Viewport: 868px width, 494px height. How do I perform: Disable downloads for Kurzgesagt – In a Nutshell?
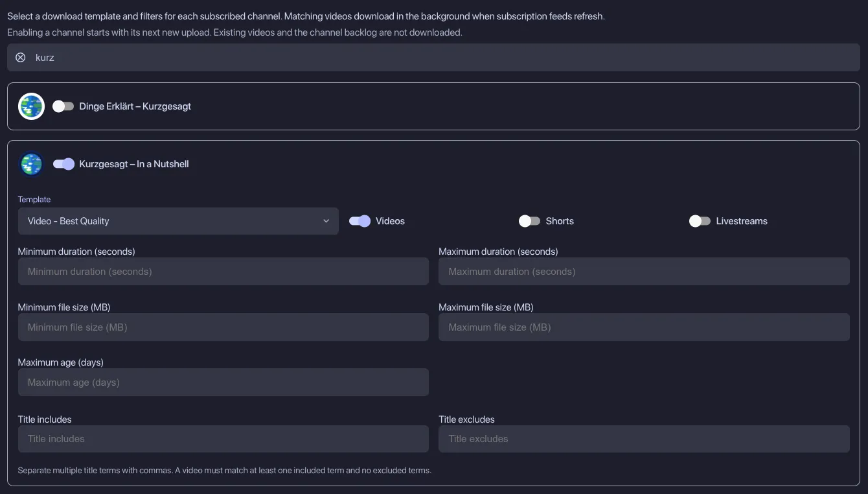(63, 164)
